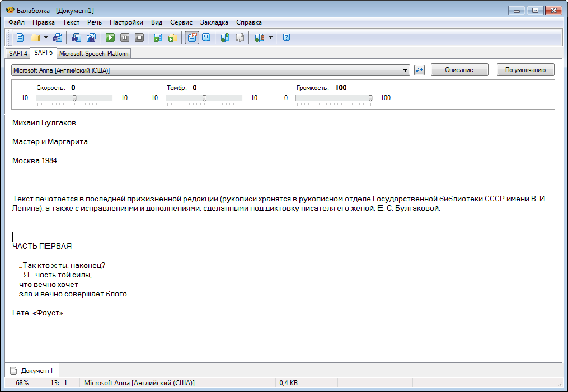Click the heading 'ЧАСТЬ ПЕРВАЯ'
This screenshot has width=568, height=392.
click(42, 246)
